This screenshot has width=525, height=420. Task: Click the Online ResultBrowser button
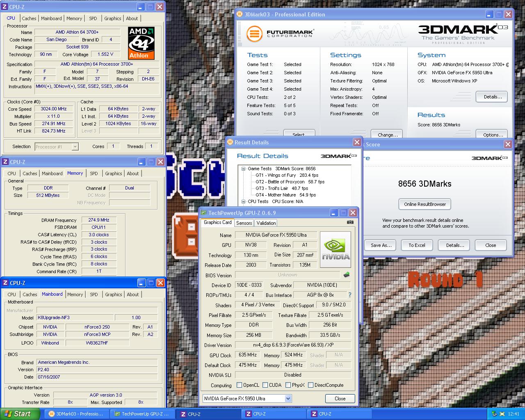(x=425, y=204)
